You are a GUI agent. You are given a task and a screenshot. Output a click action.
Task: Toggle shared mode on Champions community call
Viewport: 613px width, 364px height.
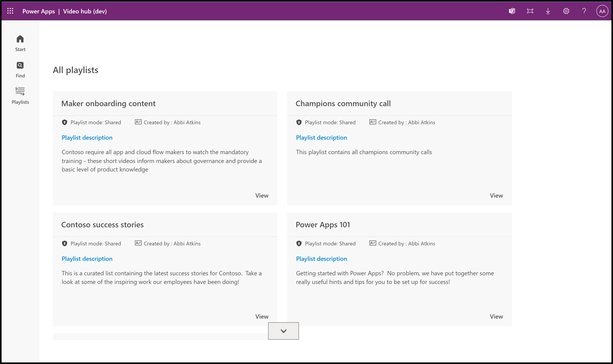299,122
